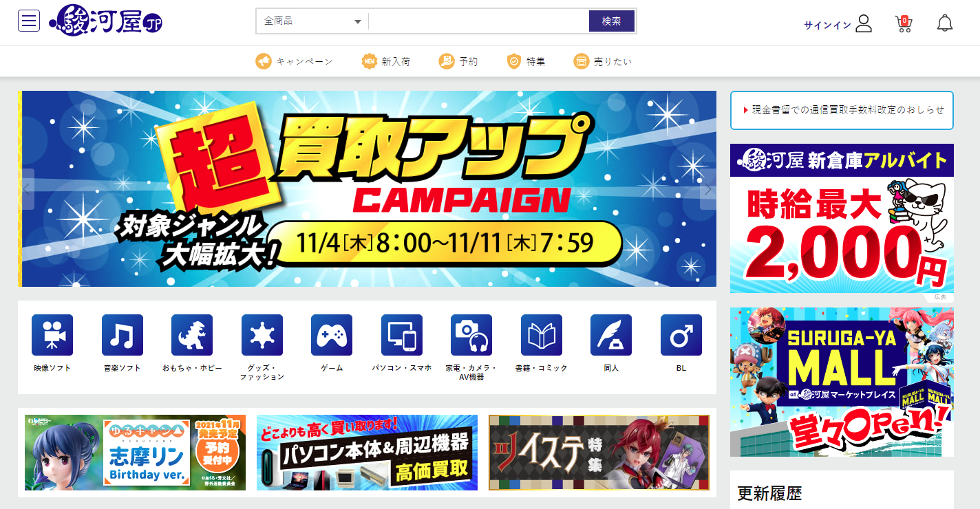Focus the search text input field
Image resolution: width=980 pixels, height=509 pixels.
point(479,21)
